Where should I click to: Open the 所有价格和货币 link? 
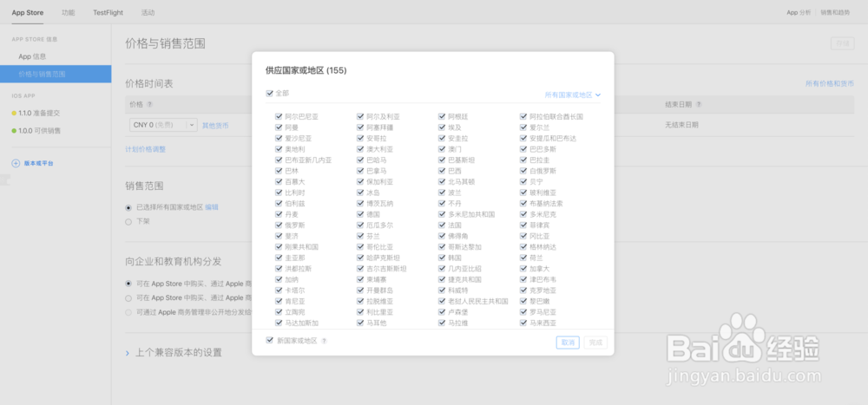829,84
